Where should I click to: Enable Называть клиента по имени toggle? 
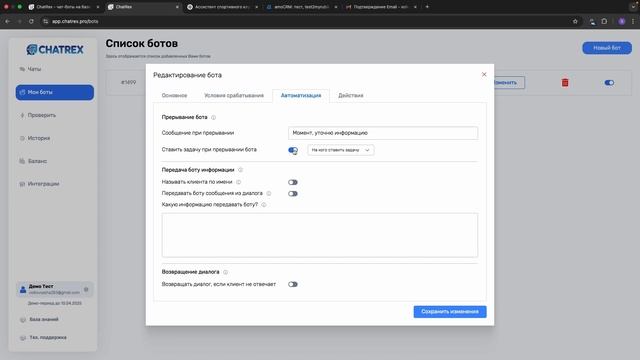pyautogui.click(x=293, y=182)
